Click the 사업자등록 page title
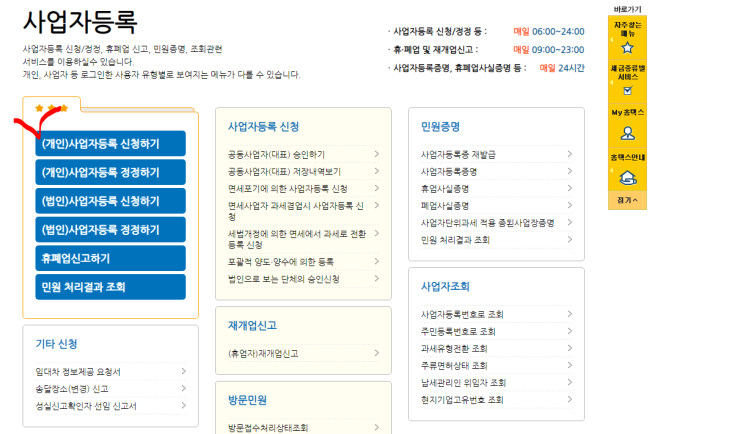The image size is (743, 434). pyautogui.click(x=80, y=21)
